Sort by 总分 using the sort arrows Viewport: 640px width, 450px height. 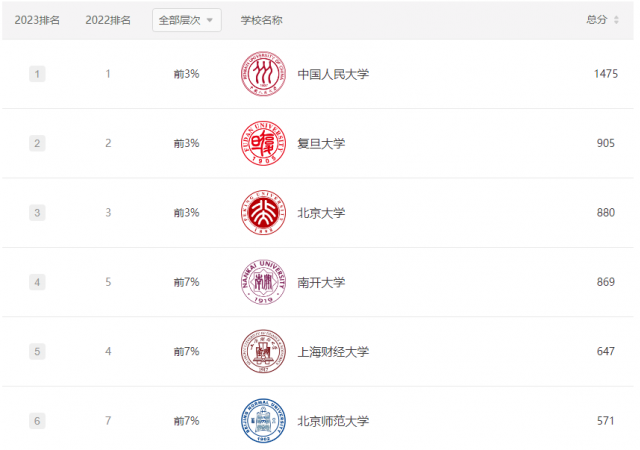pyautogui.click(x=616, y=20)
